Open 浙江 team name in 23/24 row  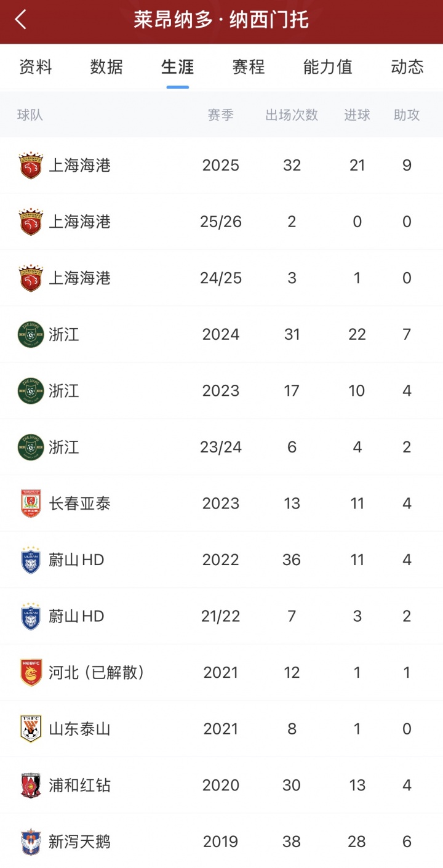64,448
